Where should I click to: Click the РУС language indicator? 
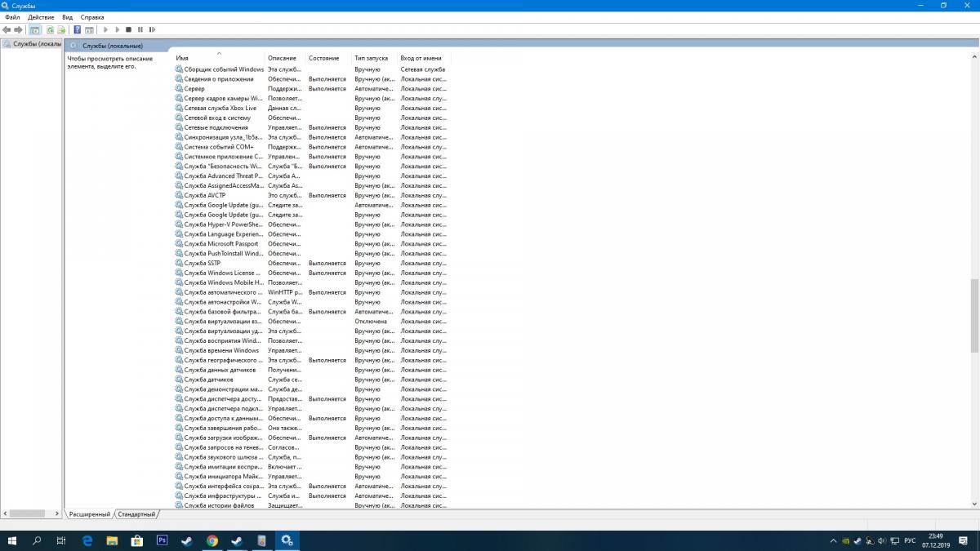(909, 540)
